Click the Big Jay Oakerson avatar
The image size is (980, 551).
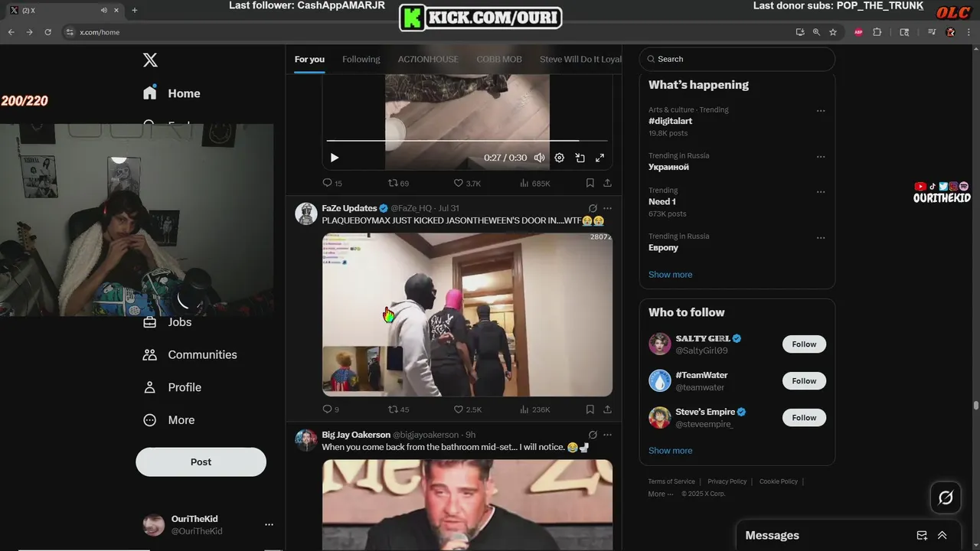tap(306, 440)
